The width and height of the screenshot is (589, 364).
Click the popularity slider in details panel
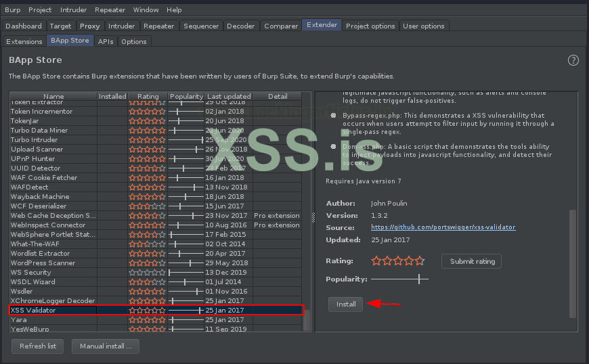tap(399, 279)
